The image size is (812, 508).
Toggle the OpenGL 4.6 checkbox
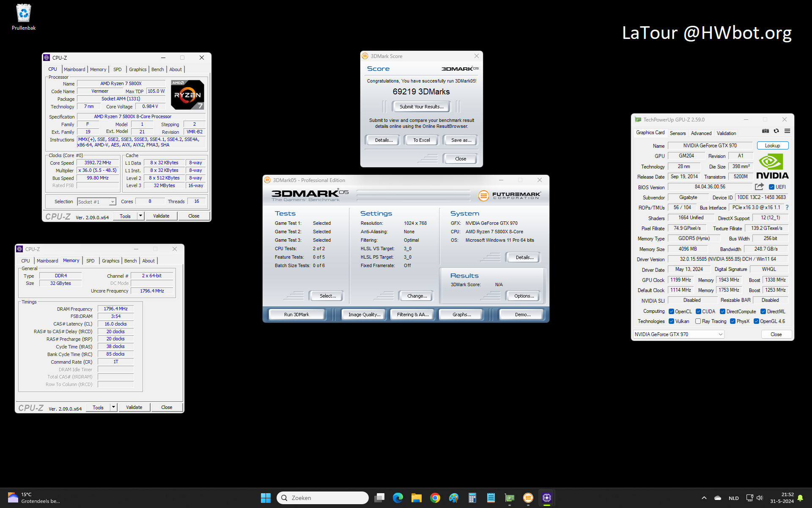pos(756,321)
